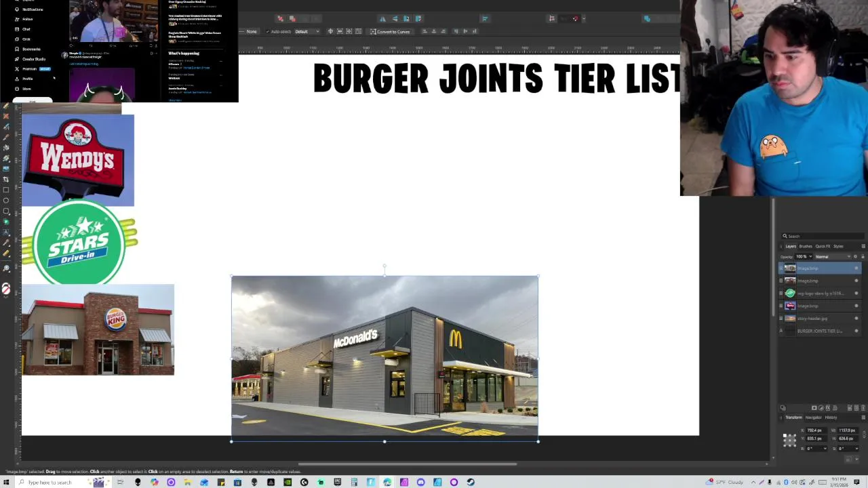
Task: Click the rightmost icon at Layers panel bottom
Action: (863, 408)
